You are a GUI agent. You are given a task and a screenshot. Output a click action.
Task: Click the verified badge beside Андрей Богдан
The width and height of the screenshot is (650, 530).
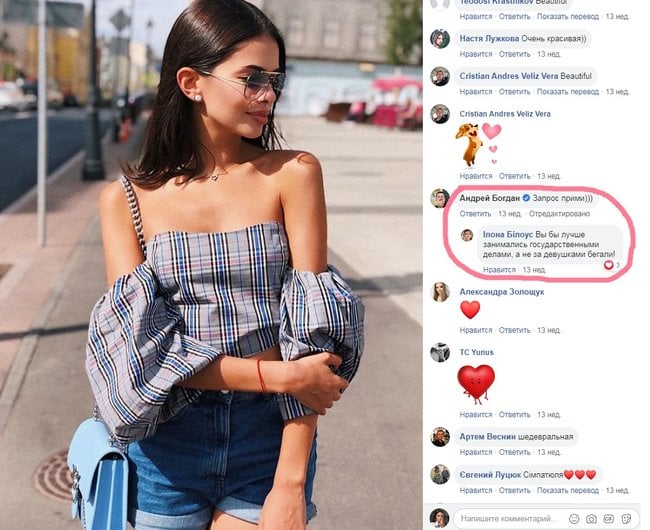click(526, 198)
